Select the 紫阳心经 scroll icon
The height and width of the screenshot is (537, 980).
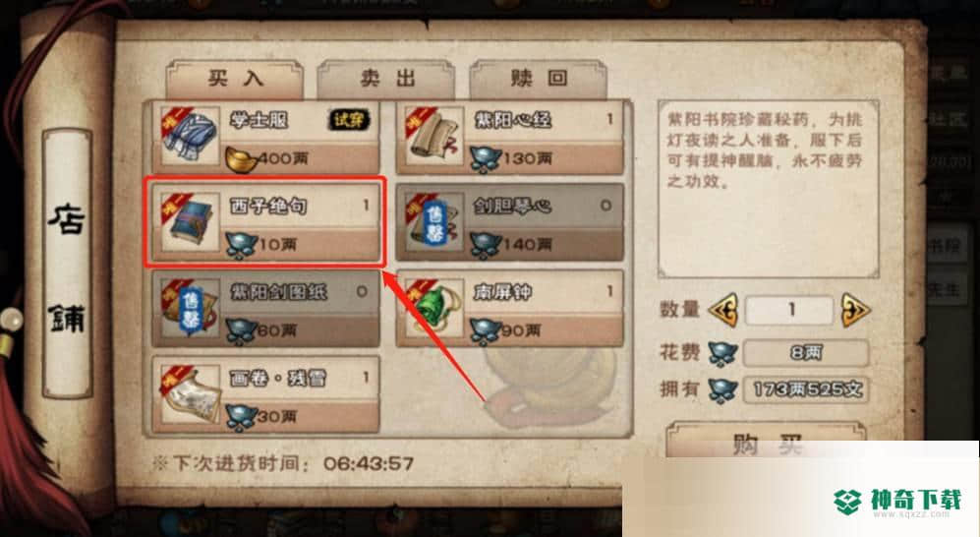pyautogui.click(x=433, y=137)
